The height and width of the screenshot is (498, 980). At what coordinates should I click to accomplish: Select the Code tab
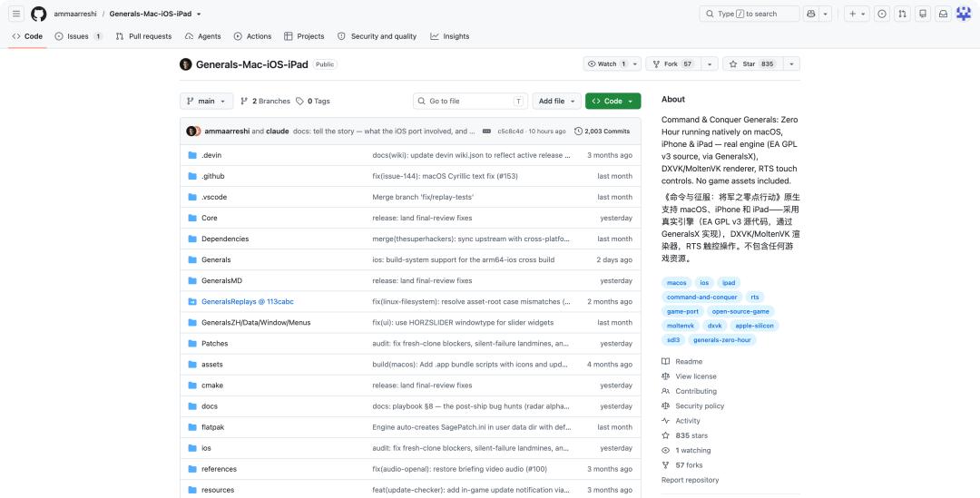pos(27,36)
